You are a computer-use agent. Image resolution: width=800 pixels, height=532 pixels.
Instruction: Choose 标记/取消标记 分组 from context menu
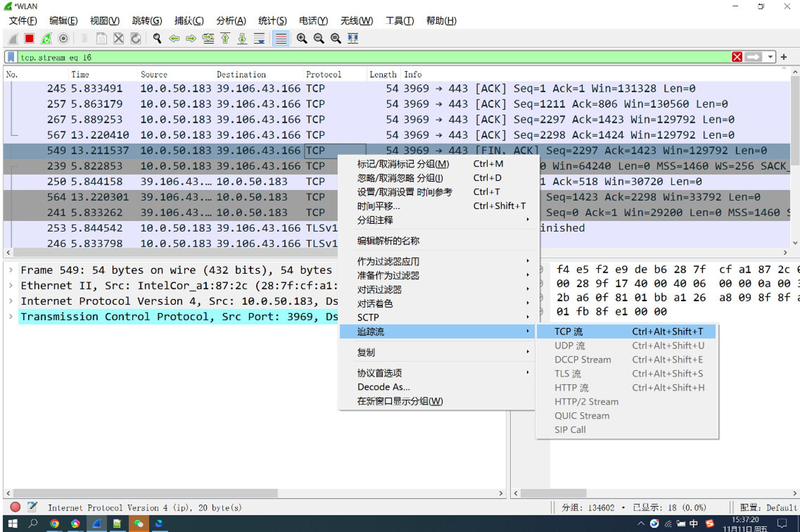click(x=437, y=164)
